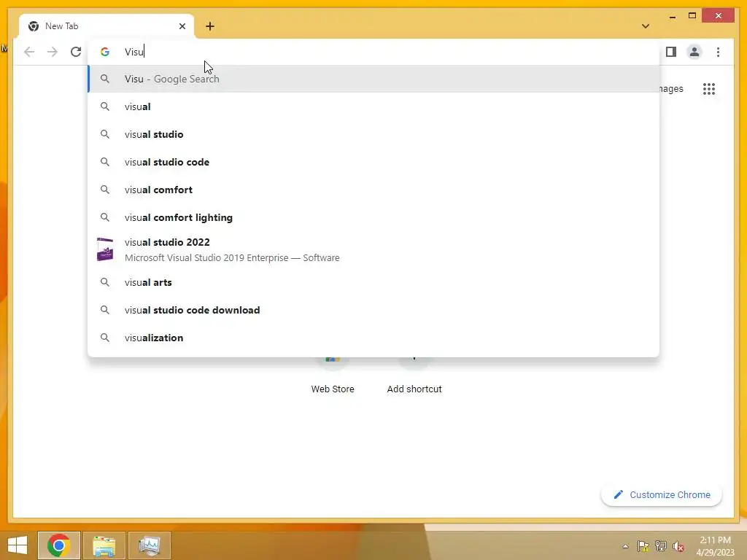This screenshot has height=560, width=747.
Task: Choose the 'visual arts' suggestion
Action: pyautogui.click(x=373, y=282)
